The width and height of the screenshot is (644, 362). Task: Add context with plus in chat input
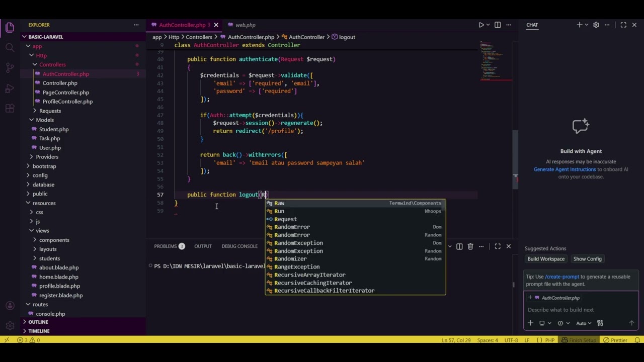[530, 323]
